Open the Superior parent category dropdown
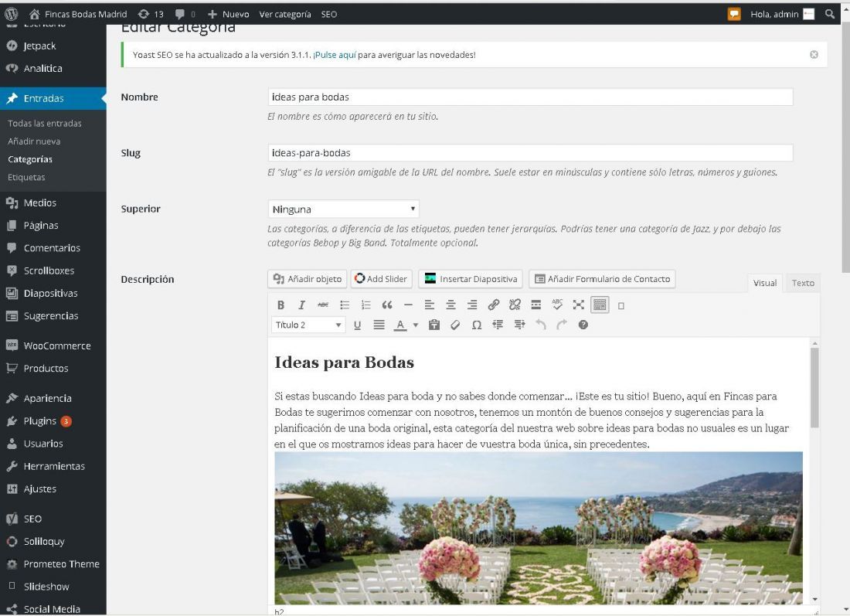 tap(343, 209)
